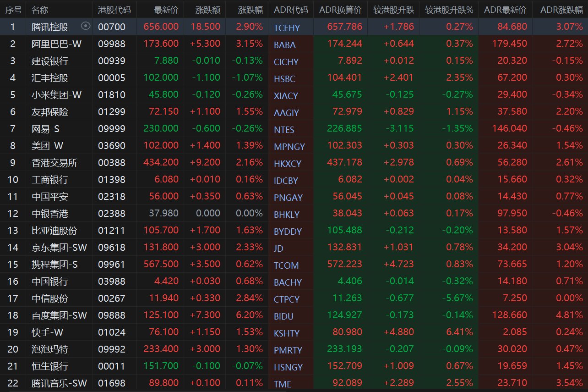Pick 中国平安 from the name column
Viewport: 588px width, 392px height.
(x=50, y=197)
